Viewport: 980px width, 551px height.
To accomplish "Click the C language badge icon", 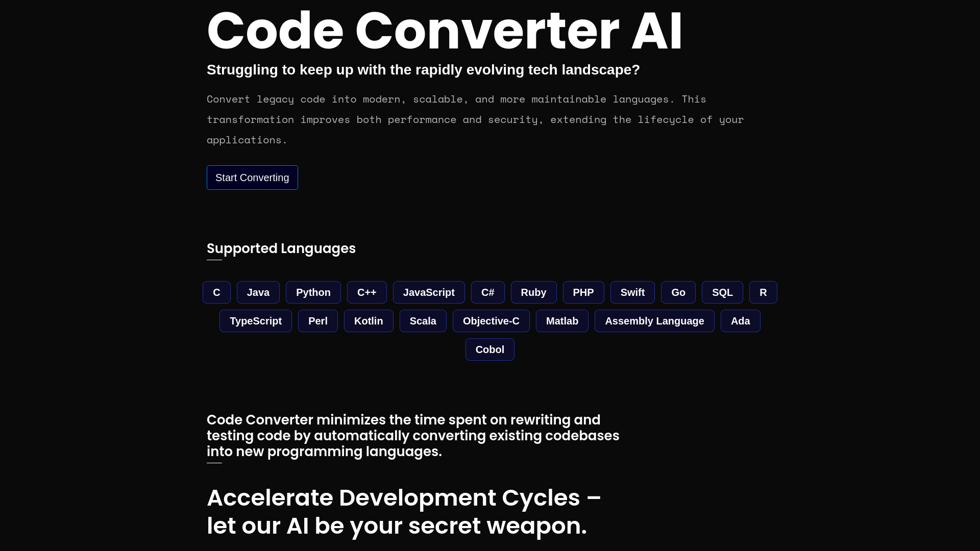I will (216, 292).
